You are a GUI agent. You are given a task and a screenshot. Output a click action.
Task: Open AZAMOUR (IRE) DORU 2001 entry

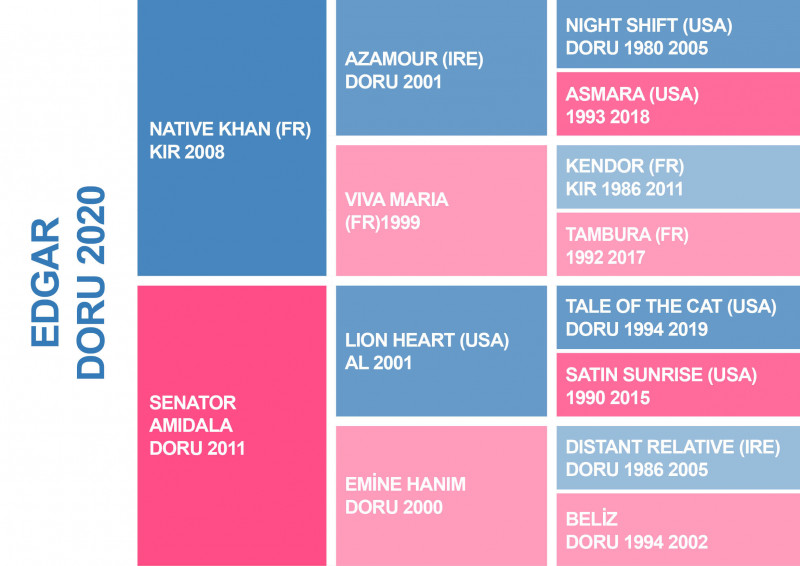441,67
